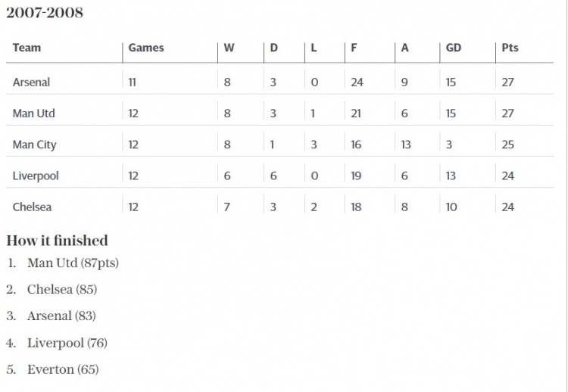Click the Arsenal team name in table

tap(31, 82)
